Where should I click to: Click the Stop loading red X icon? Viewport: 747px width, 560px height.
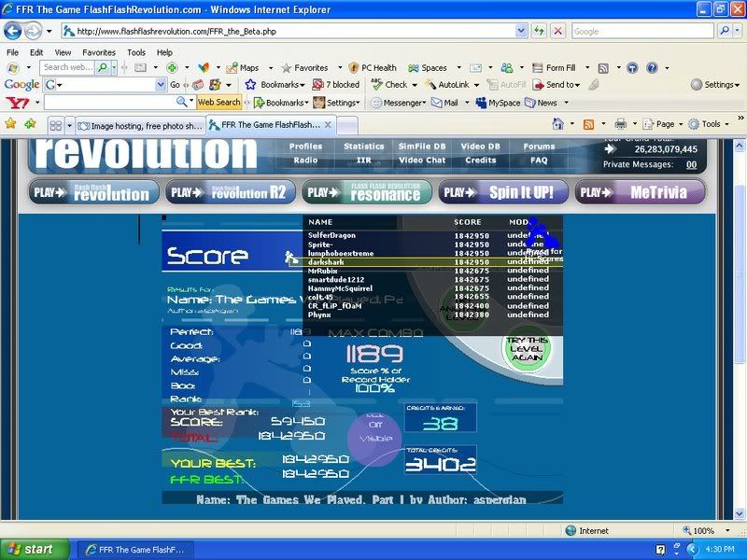pyautogui.click(x=557, y=31)
